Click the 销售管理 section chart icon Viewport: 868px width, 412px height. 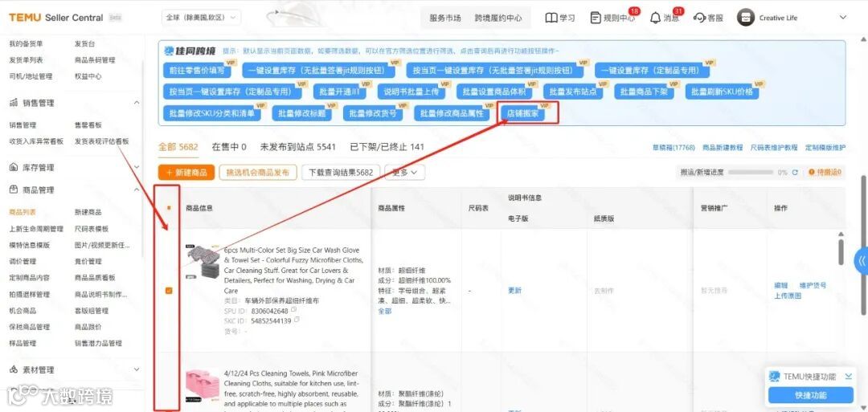14,103
